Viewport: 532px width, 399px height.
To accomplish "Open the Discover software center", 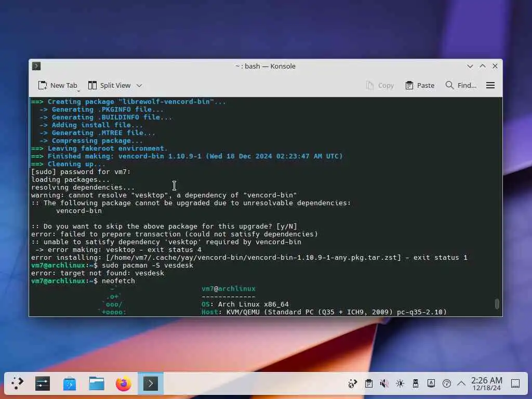I will [x=70, y=383].
